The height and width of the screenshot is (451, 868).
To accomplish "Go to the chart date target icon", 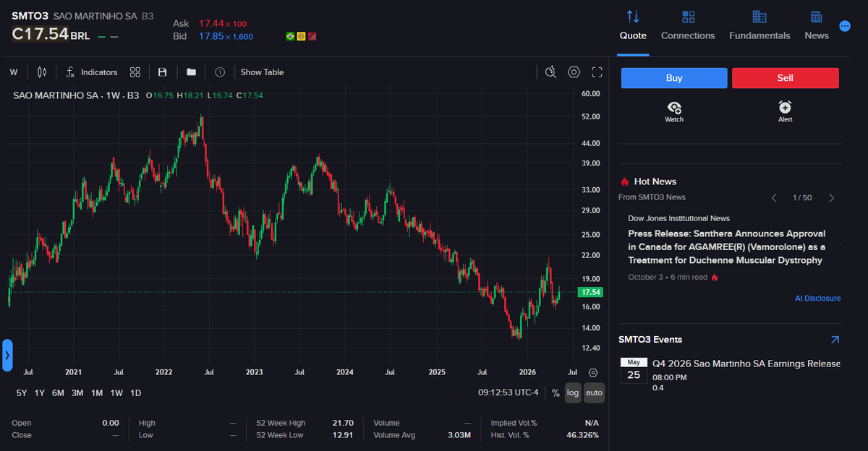I will coord(593,372).
